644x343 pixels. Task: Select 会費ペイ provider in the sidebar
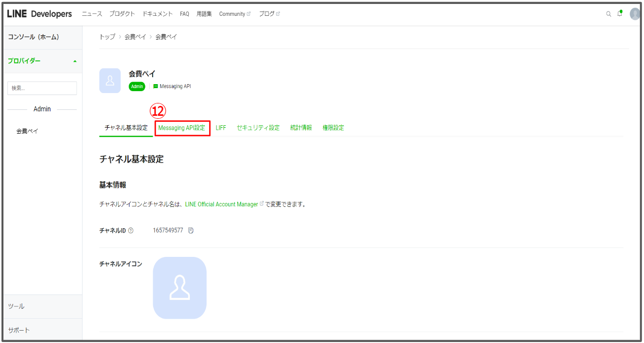pos(27,131)
